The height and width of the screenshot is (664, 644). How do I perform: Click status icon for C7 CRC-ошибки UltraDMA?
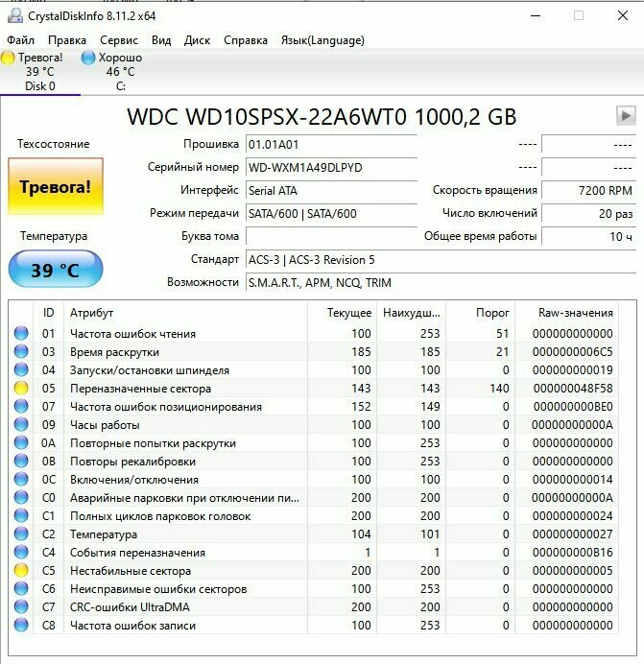pyautogui.click(x=21, y=606)
